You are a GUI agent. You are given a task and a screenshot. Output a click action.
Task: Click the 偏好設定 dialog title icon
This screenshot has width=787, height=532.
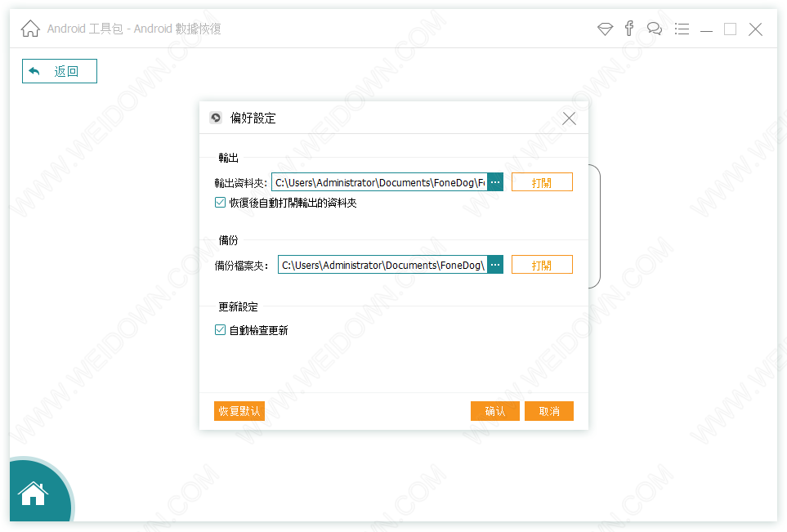[x=216, y=118]
